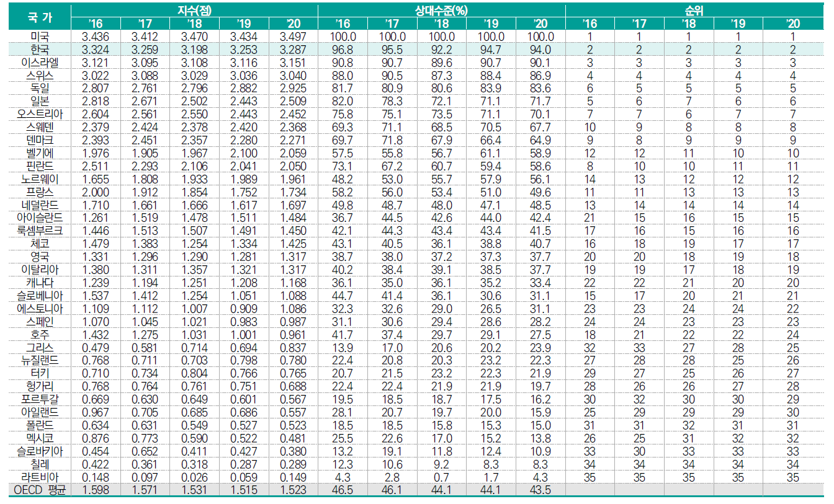Select the 상대수준(%) group header
The width and height of the screenshot is (834, 504).
coord(442,9)
